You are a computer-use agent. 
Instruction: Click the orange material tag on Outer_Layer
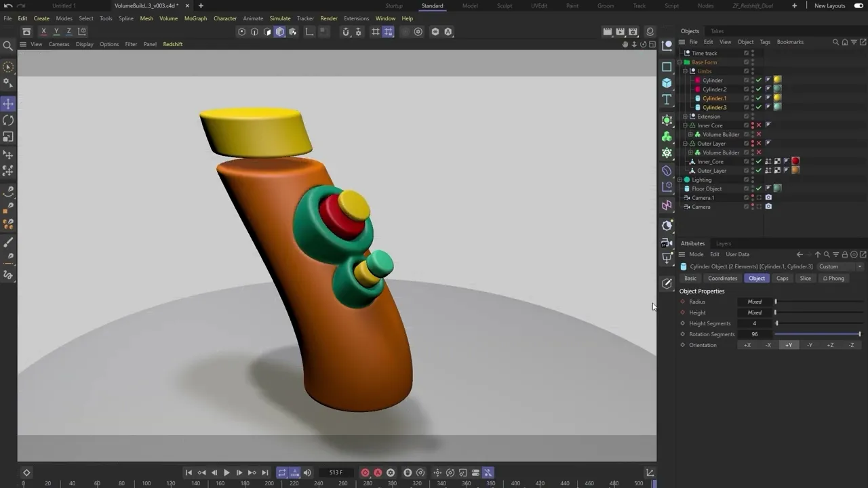click(x=795, y=170)
